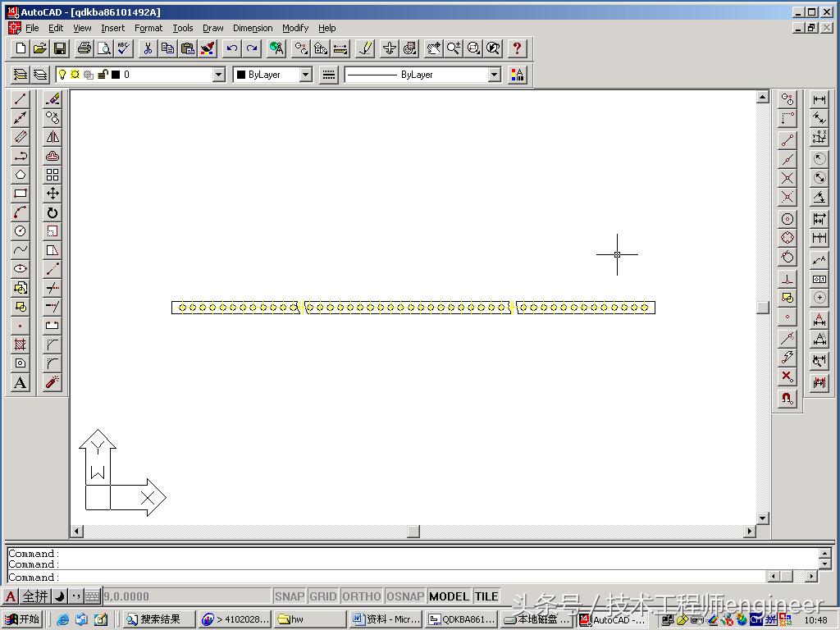This screenshot has height=630, width=840.
Task: Select the Erase modify tool
Action: click(x=52, y=98)
